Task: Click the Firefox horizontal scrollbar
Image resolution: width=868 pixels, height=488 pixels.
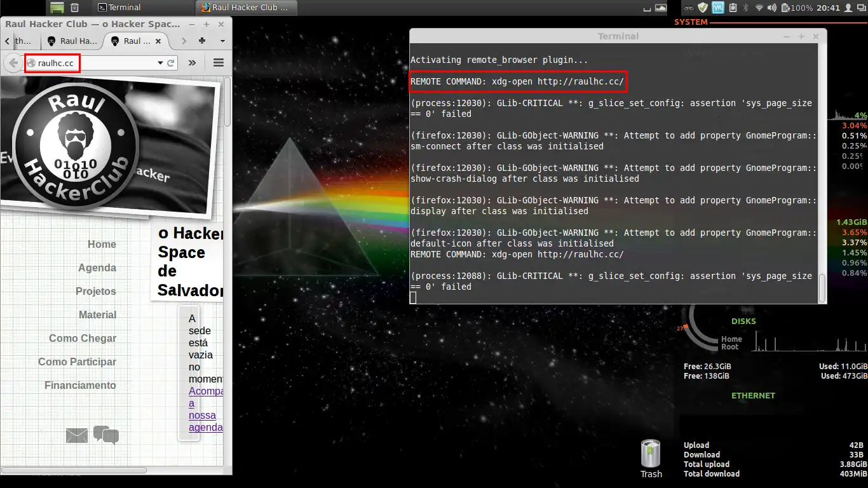Action: (75, 470)
